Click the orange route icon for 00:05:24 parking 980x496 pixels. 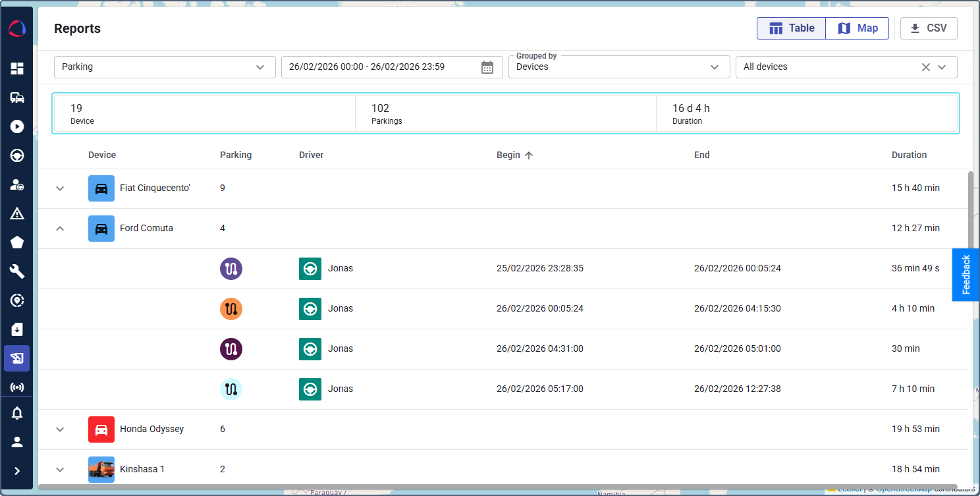click(x=231, y=309)
